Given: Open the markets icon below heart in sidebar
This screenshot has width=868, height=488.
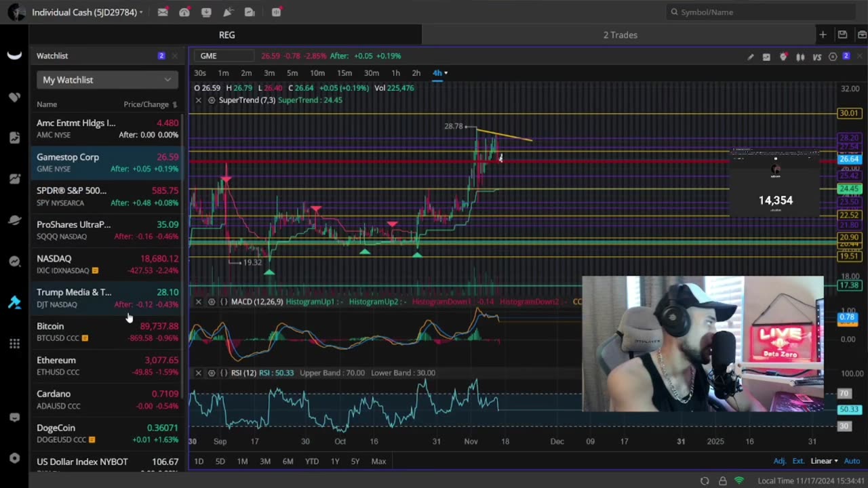Looking at the screenshot, I should pyautogui.click(x=14, y=138).
